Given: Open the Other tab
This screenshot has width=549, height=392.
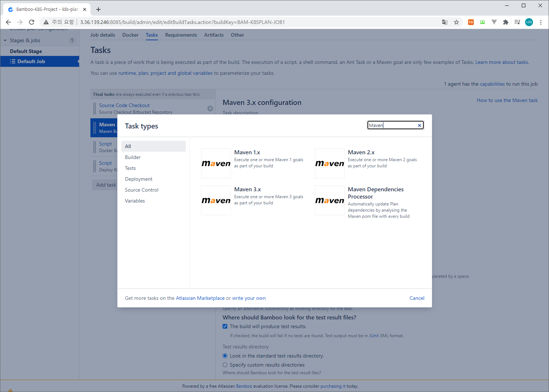Looking at the screenshot, I should click(x=237, y=35).
